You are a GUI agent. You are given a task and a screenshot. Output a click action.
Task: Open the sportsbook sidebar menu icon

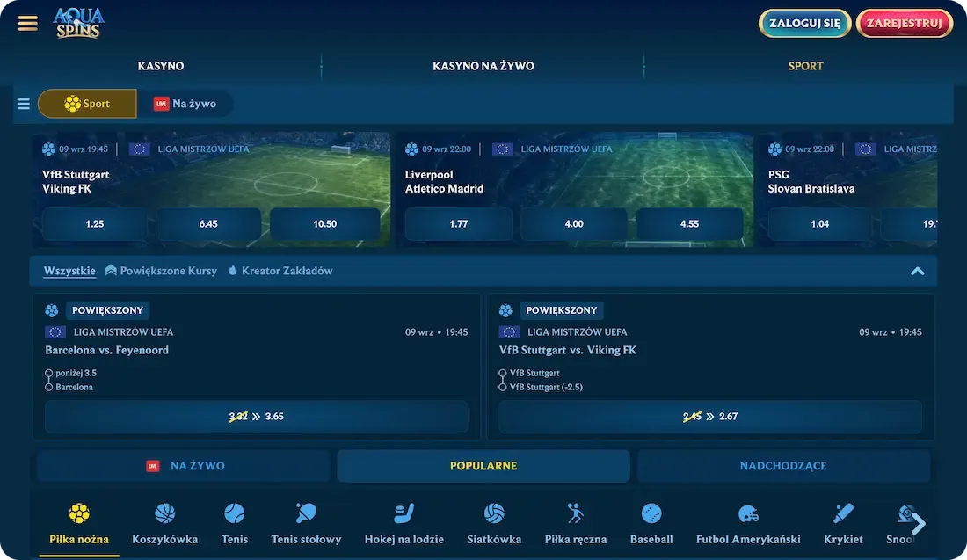[24, 104]
